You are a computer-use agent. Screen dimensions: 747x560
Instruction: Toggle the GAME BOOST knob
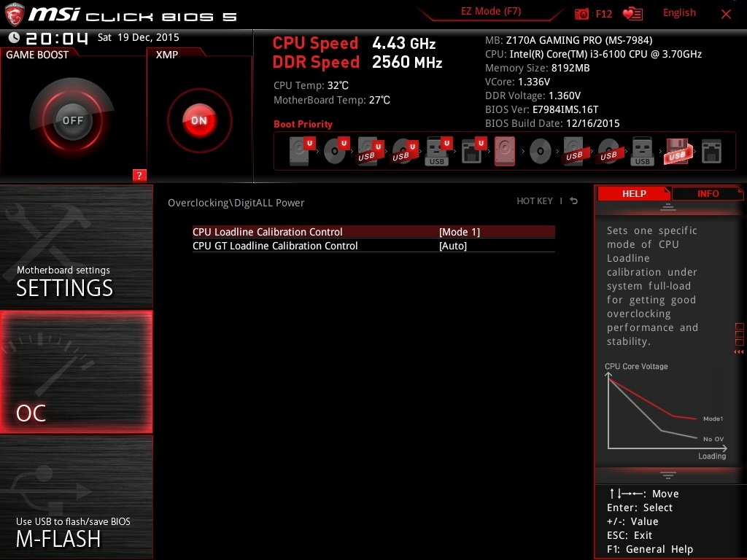pos(72,120)
